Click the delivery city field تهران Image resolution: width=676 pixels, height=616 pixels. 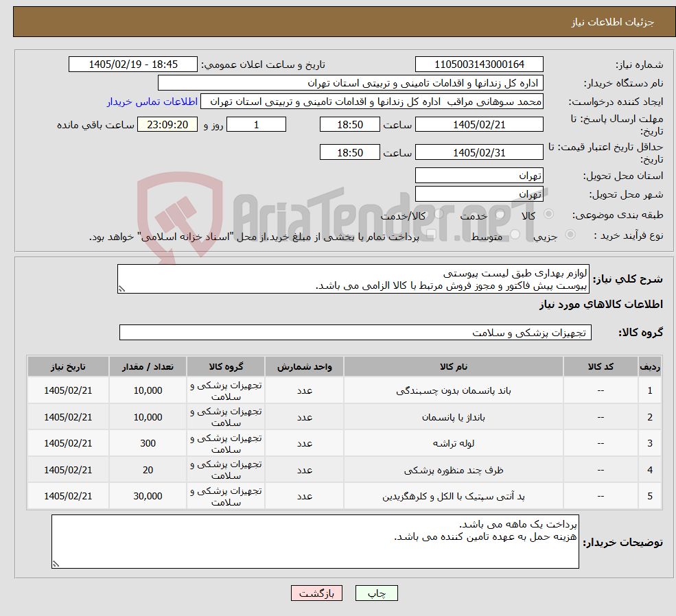click(479, 194)
